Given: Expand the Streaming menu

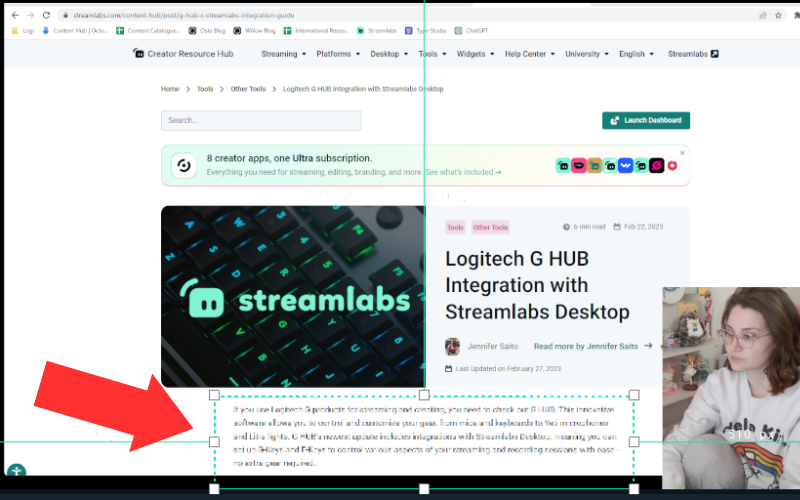Looking at the screenshot, I should click(x=284, y=54).
